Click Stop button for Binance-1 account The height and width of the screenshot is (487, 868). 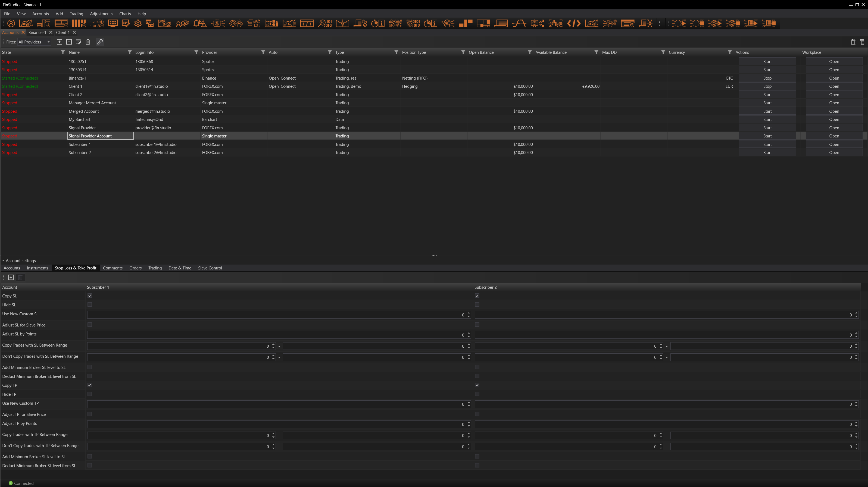click(x=767, y=78)
